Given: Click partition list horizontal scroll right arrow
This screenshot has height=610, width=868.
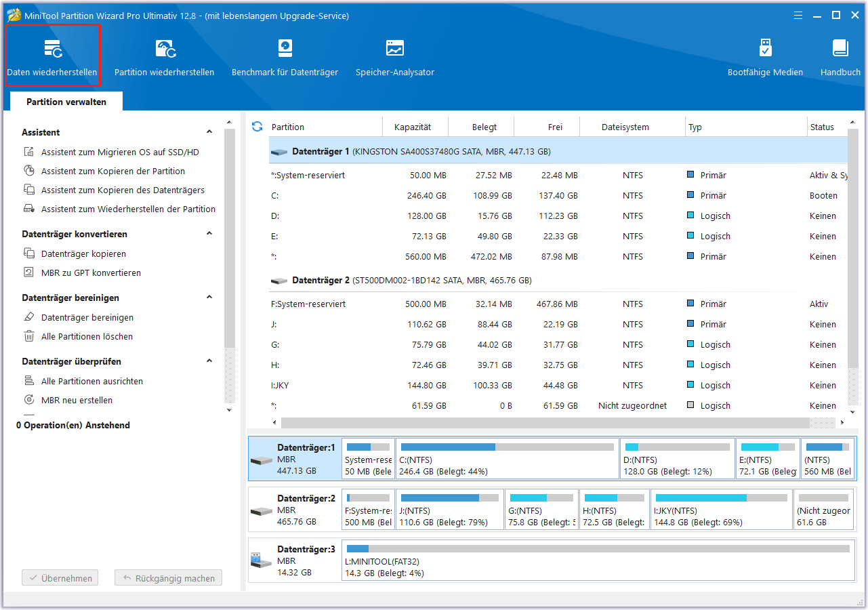Looking at the screenshot, I should click(842, 422).
